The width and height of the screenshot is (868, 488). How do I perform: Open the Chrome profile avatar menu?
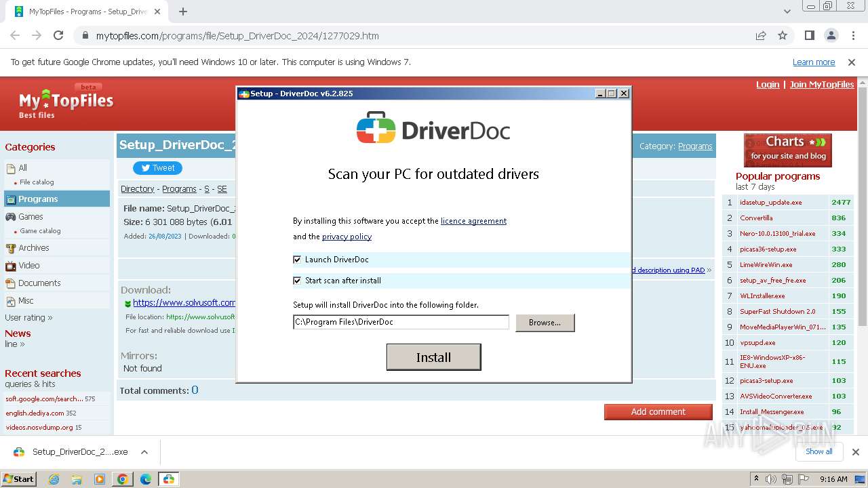pos(831,35)
